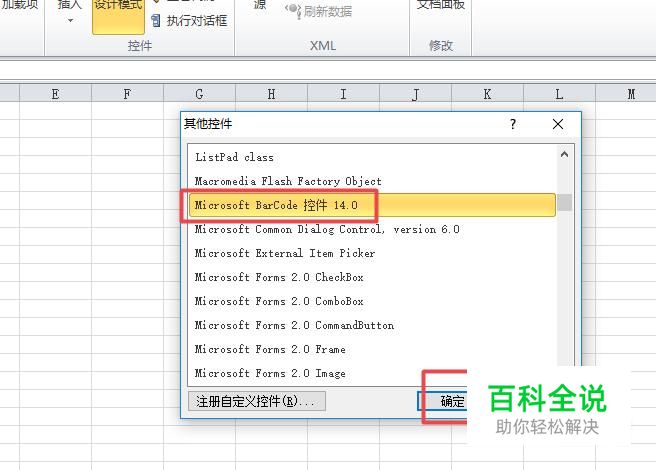The width and height of the screenshot is (656, 470).
Task: Click the 文档面板 button
Action: click(x=441, y=5)
